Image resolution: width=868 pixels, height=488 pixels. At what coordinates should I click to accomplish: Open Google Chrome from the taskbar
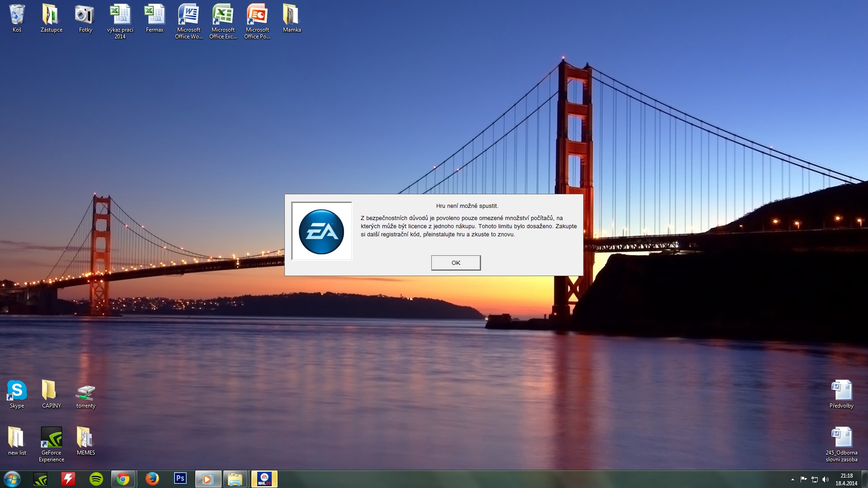(123, 479)
